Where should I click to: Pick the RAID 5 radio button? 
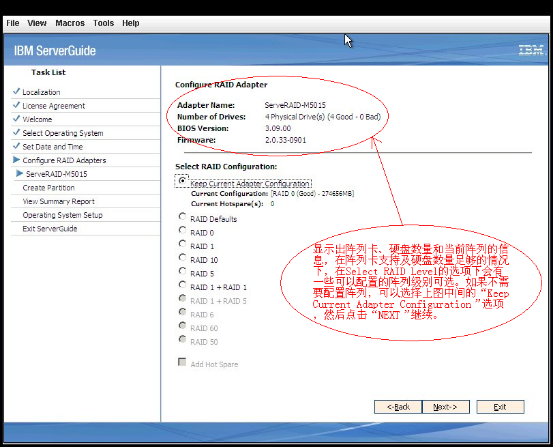(x=182, y=271)
